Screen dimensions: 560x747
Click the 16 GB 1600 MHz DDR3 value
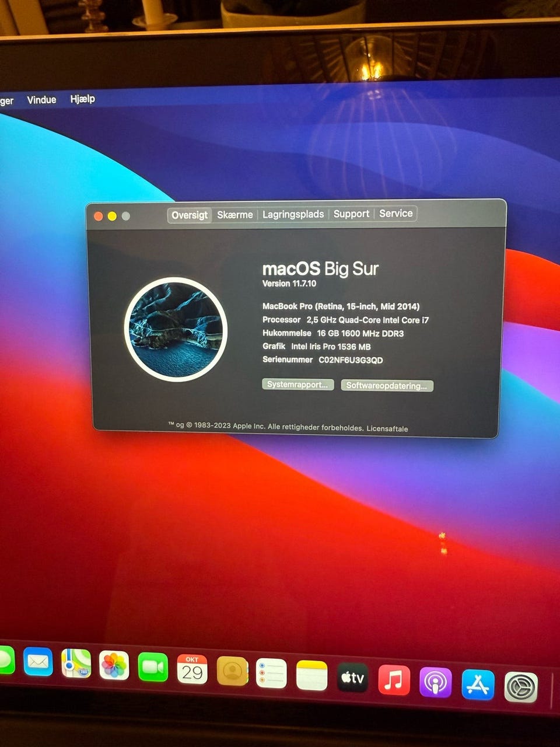[x=360, y=333]
